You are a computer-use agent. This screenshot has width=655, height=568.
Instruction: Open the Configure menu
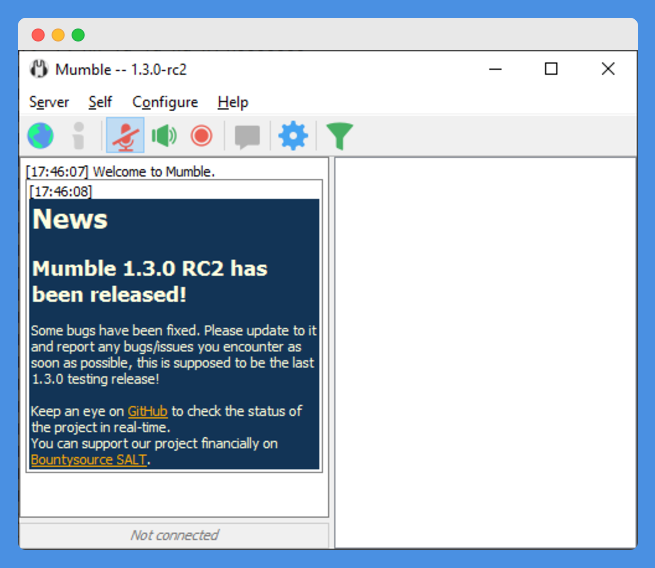tap(165, 102)
